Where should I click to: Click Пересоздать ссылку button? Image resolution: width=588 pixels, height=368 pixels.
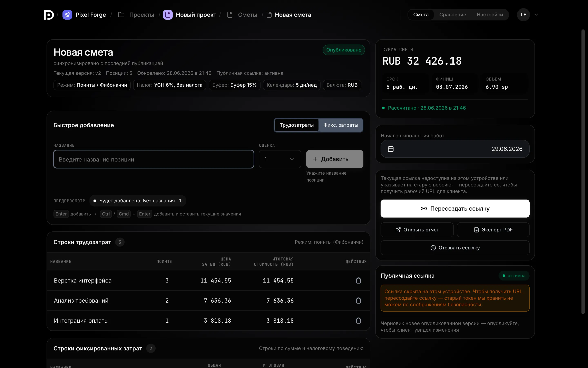click(455, 209)
